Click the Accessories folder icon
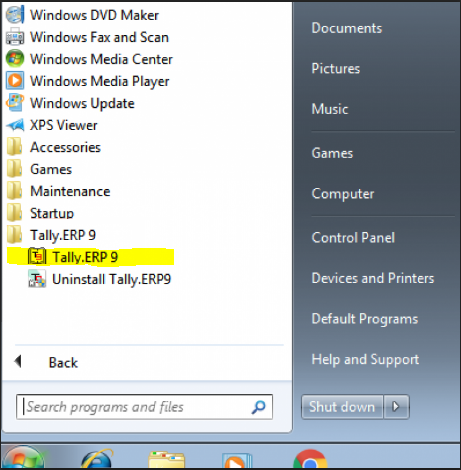 15,147
